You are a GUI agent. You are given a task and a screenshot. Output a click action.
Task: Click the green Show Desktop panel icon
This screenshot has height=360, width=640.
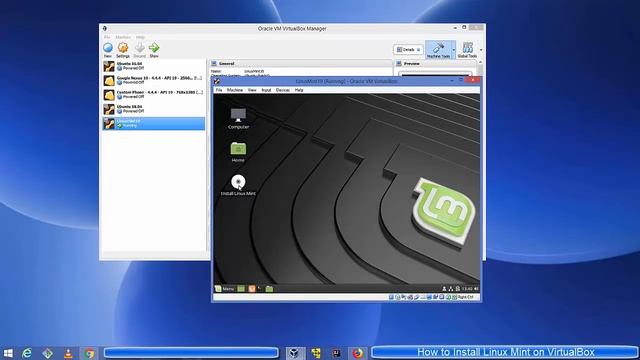(x=241, y=289)
